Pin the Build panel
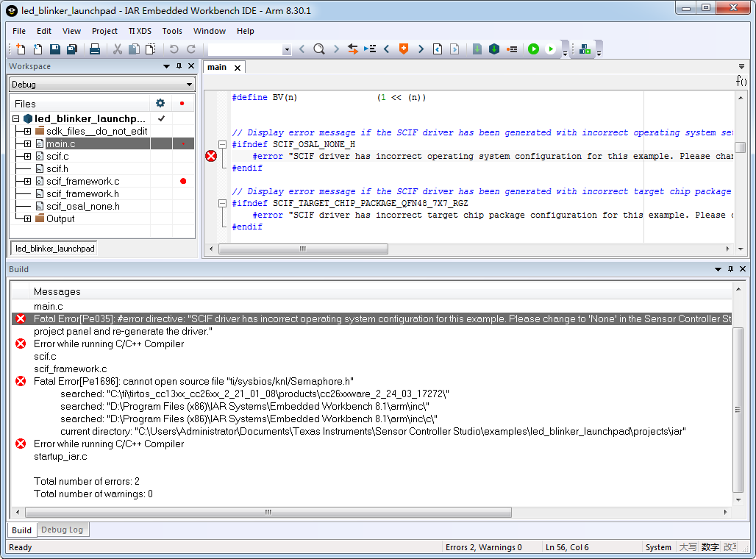 click(x=730, y=269)
